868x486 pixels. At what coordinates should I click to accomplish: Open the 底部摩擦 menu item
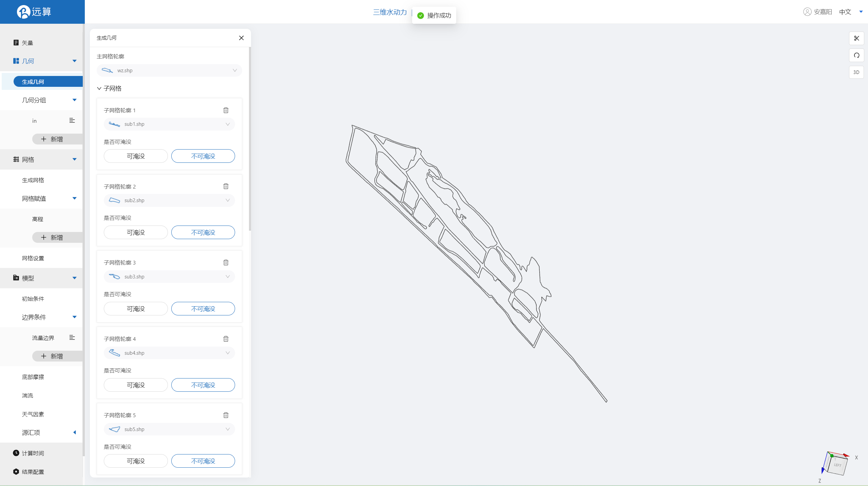pos(33,377)
